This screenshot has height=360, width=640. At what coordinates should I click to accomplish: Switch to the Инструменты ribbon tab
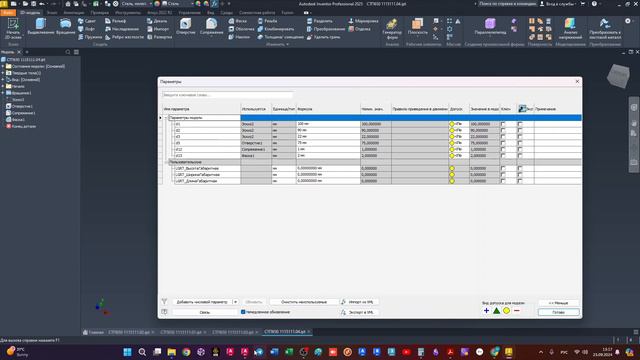pyautogui.click(x=128, y=13)
